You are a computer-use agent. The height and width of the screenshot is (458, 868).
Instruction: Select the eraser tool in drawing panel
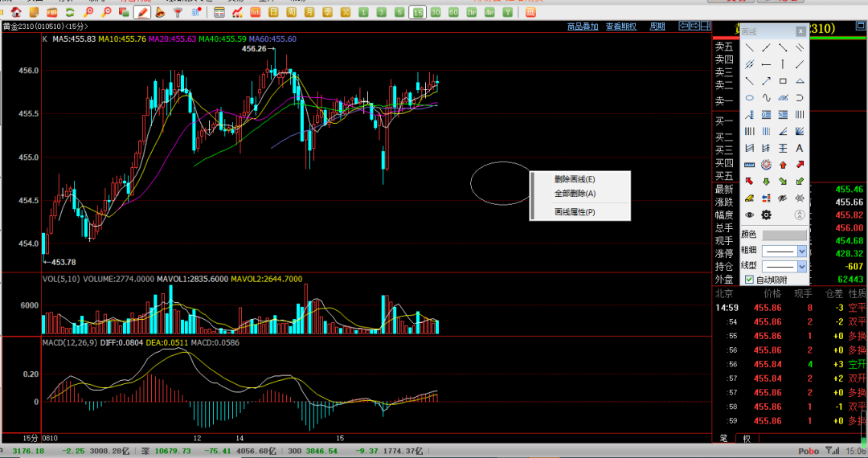(x=750, y=198)
